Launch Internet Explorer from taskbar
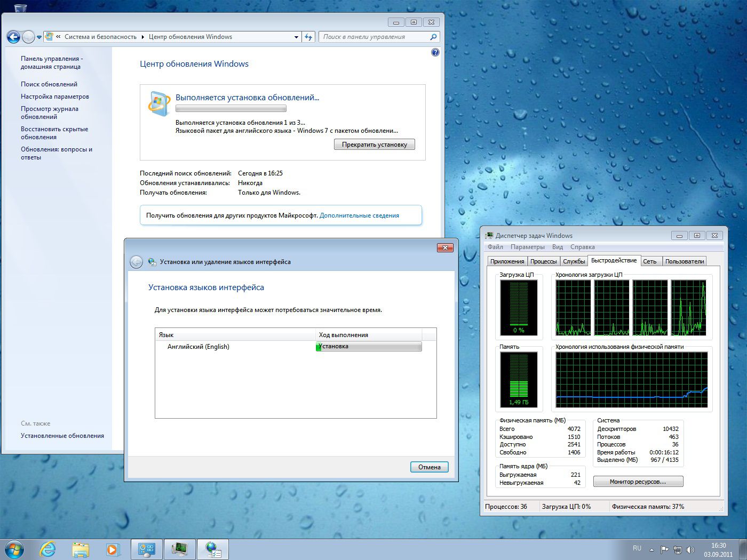The image size is (747, 560). (x=48, y=549)
